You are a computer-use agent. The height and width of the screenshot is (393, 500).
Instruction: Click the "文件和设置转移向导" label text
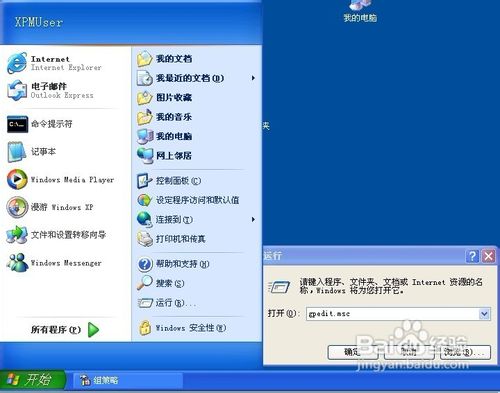pos(68,235)
